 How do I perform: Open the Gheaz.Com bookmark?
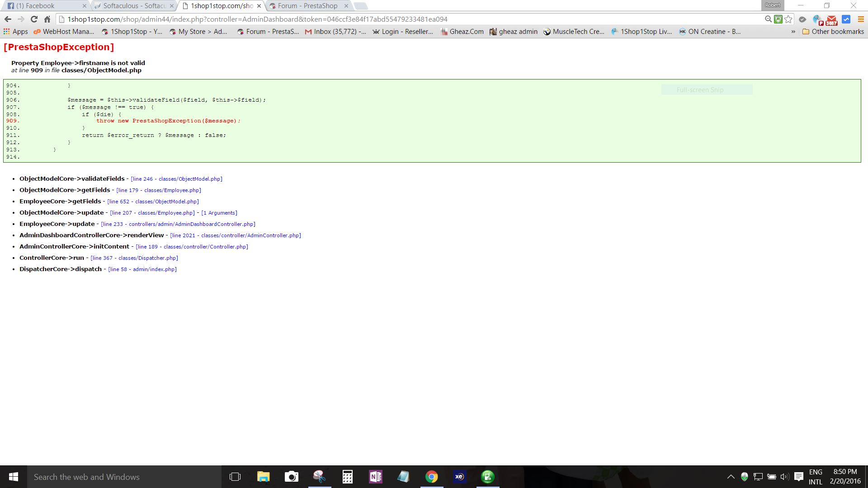point(462,32)
